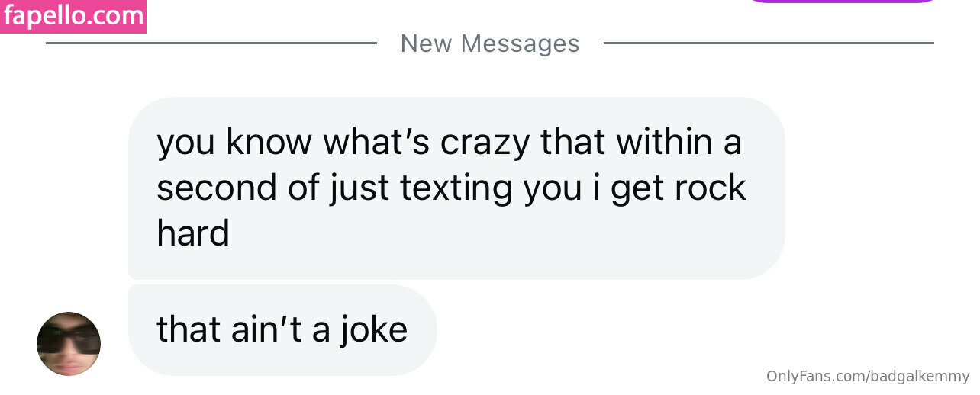Screen dimensions: 980x395
Task: Click the divider line left of New Messages
Action: pos(211,43)
